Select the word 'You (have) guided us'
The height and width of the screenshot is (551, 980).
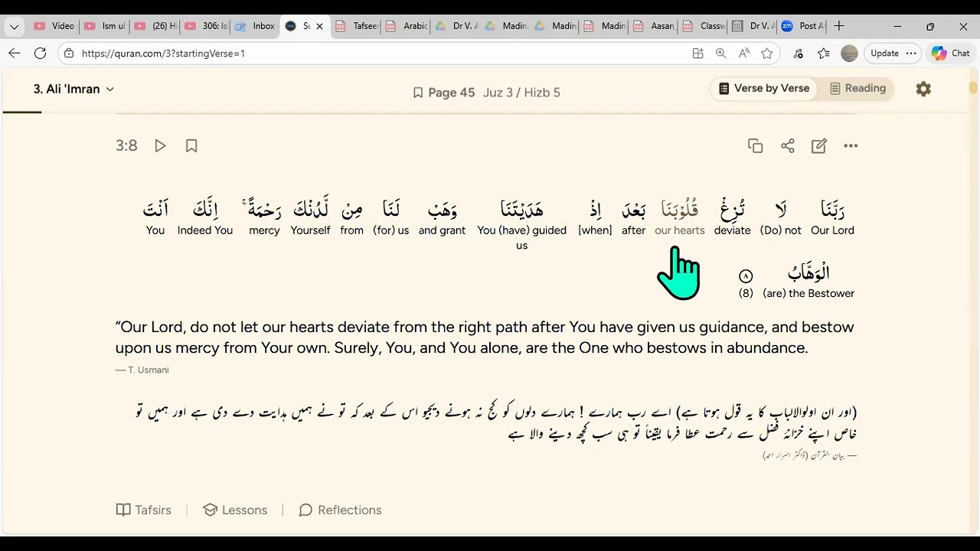pos(521,224)
